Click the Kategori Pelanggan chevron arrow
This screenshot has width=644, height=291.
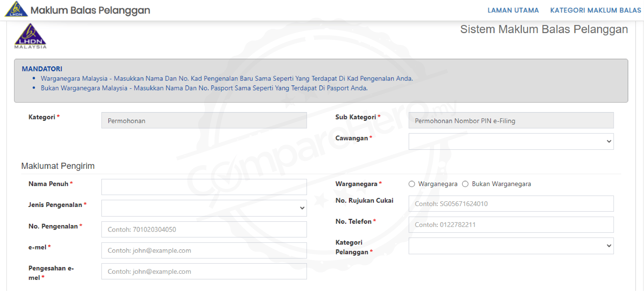pyautogui.click(x=609, y=246)
